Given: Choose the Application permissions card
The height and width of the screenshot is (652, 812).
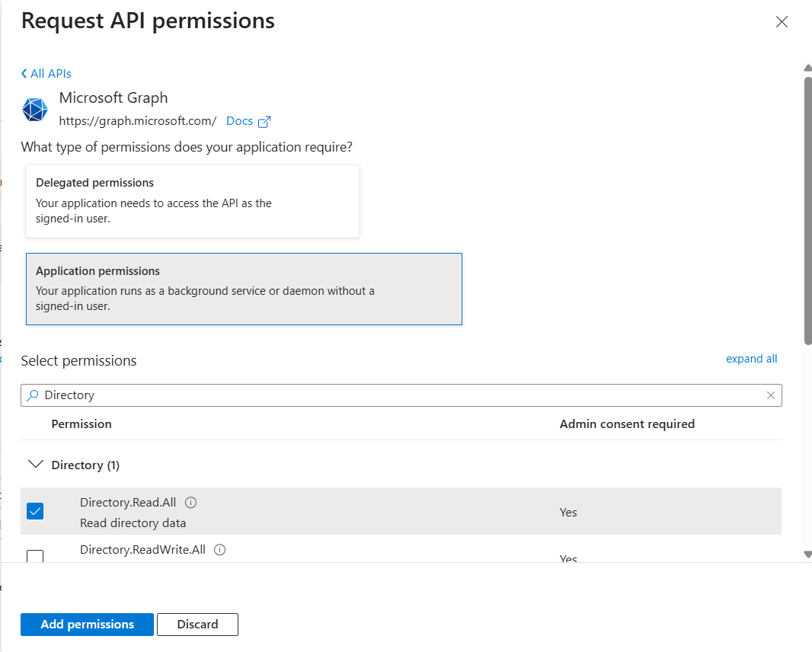Looking at the screenshot, I should coord(244,289).
